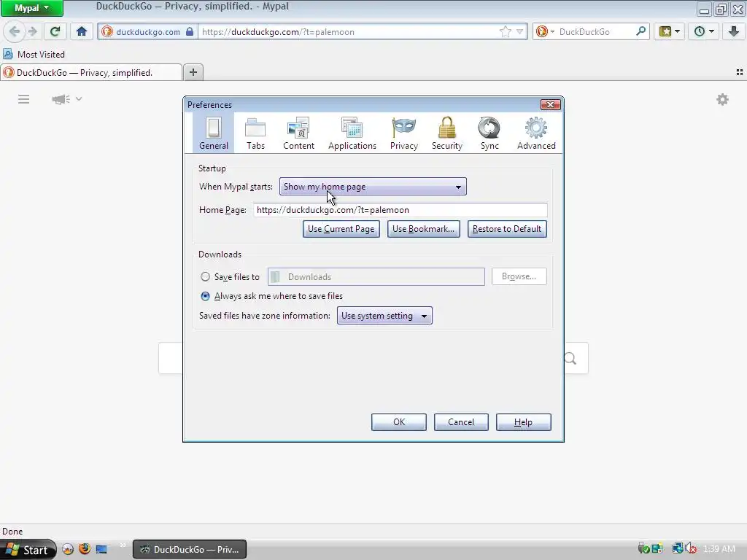Confirm preferences with OK
Viewport: 747px width, 560px height.
pyautogui.click(x=399, y=422)
